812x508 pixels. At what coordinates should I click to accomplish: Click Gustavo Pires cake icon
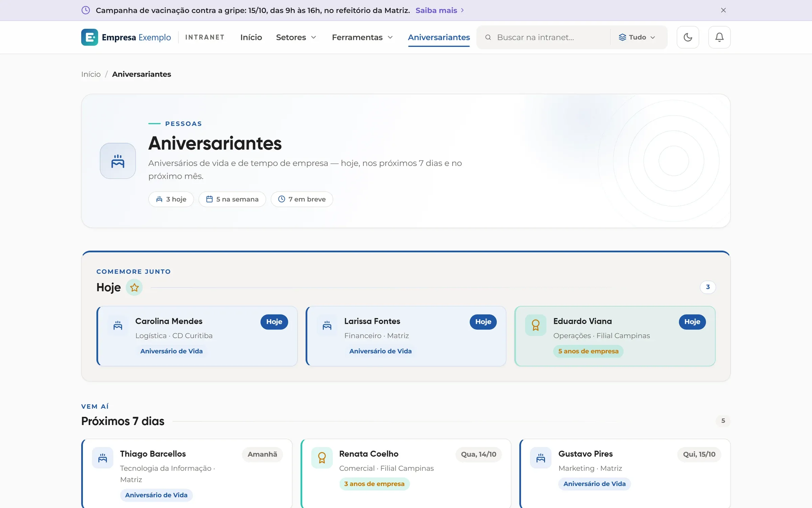point(541,458)
